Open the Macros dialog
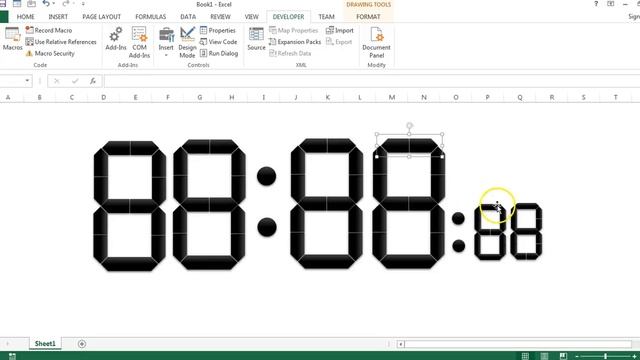Screen dimensions: 640x360 pos(12,39)
